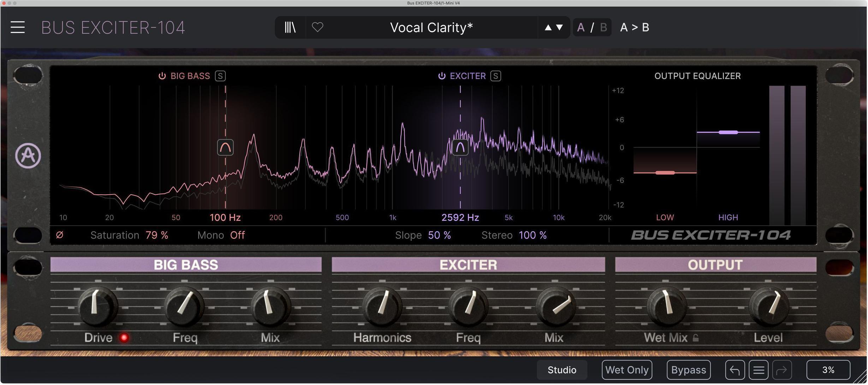Click the phase invert icon near Saturation
The image size is (868, 385).
[x=59, y=235]
